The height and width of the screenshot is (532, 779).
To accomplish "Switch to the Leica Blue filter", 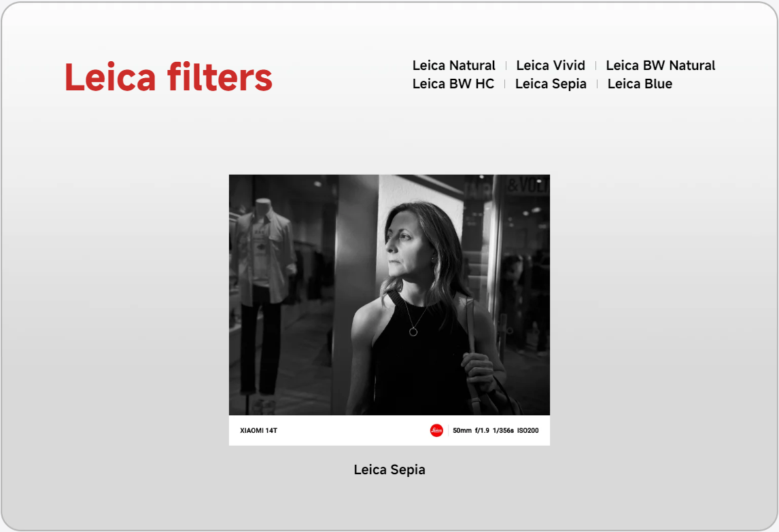I will [640, 84].
